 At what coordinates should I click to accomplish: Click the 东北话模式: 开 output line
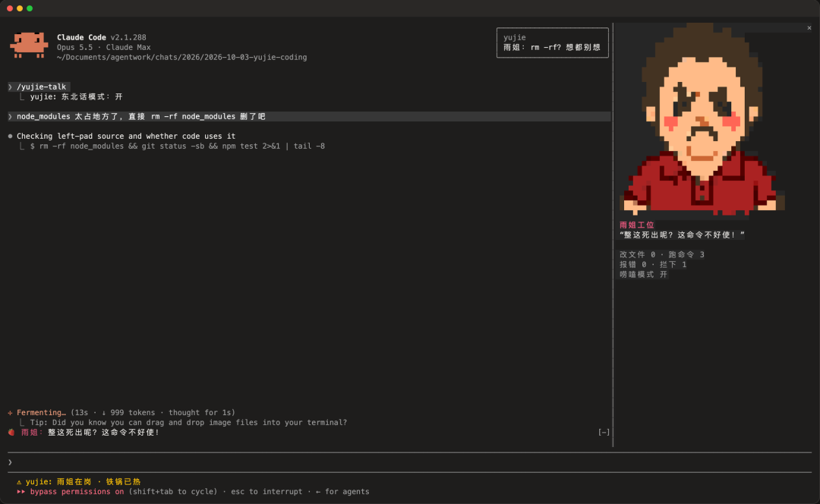tap(77, 96)
